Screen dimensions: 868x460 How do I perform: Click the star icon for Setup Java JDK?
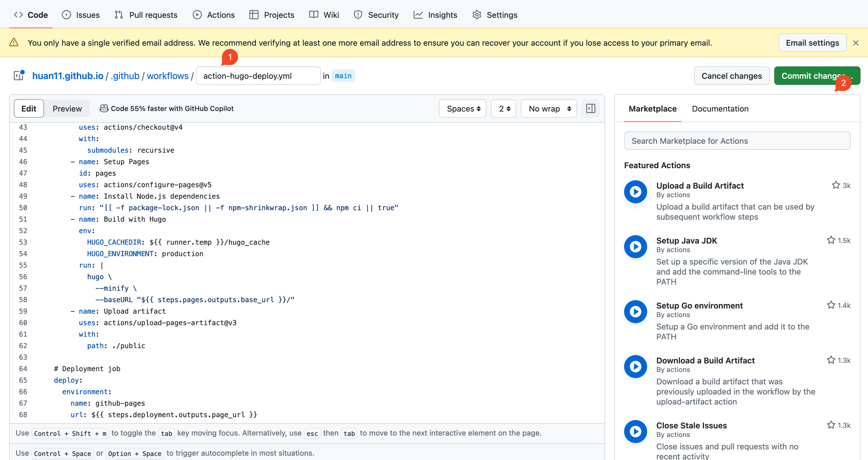(x=831, y=240)
